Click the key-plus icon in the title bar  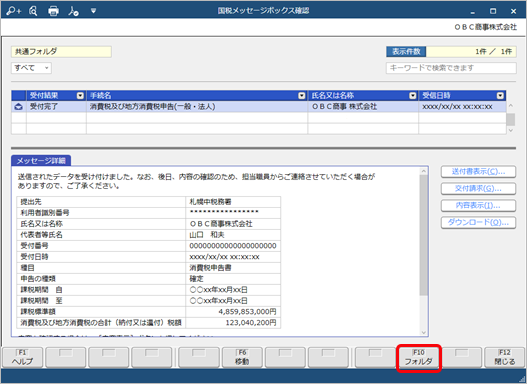(14, 11)
